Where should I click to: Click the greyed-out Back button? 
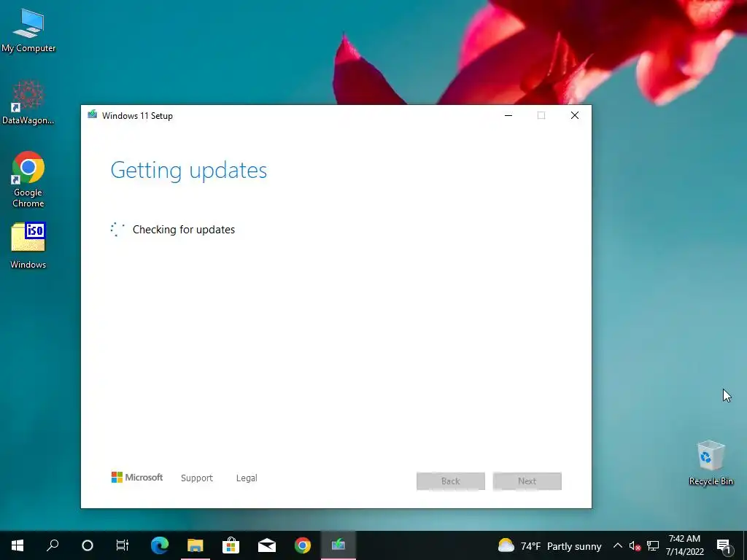(x=451, y=481)
